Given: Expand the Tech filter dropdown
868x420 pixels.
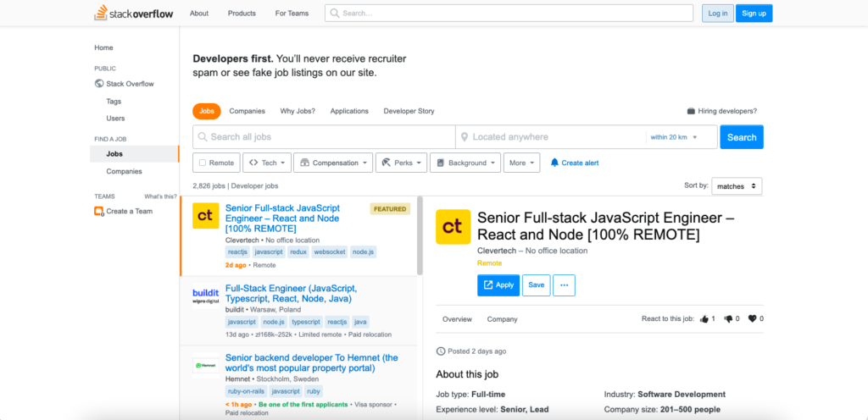Looking at the screenshot, I should [x=266, y=163].
